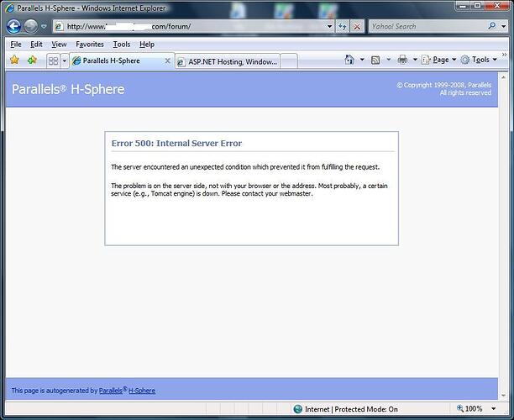Close the Parallels H-Sphere tab
The height and width of the screenshot is (420, 514).
167,60
